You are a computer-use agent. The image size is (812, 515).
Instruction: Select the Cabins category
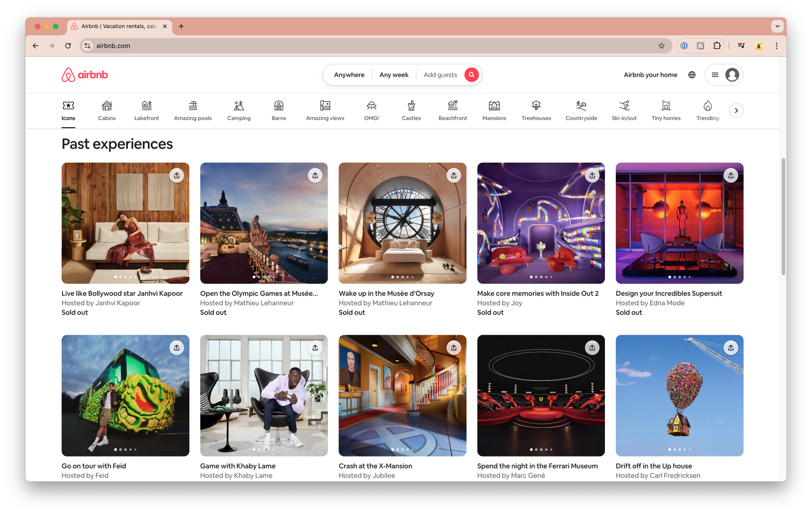pyautogui.click(x=107, y=111)
